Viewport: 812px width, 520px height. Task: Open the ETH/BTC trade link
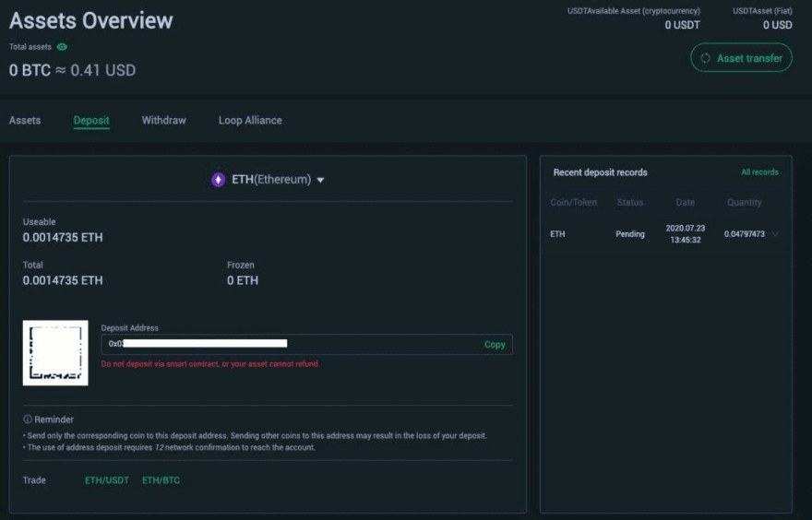pyautogui.click(x=161, y=480)
